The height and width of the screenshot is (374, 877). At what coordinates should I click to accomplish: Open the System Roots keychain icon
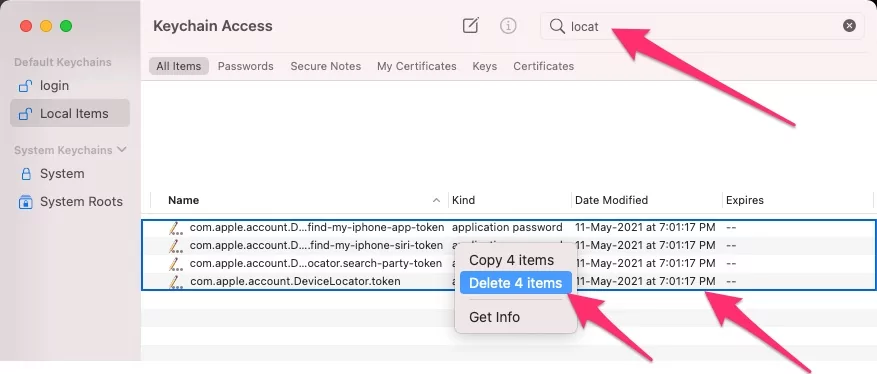coord(26,202)
